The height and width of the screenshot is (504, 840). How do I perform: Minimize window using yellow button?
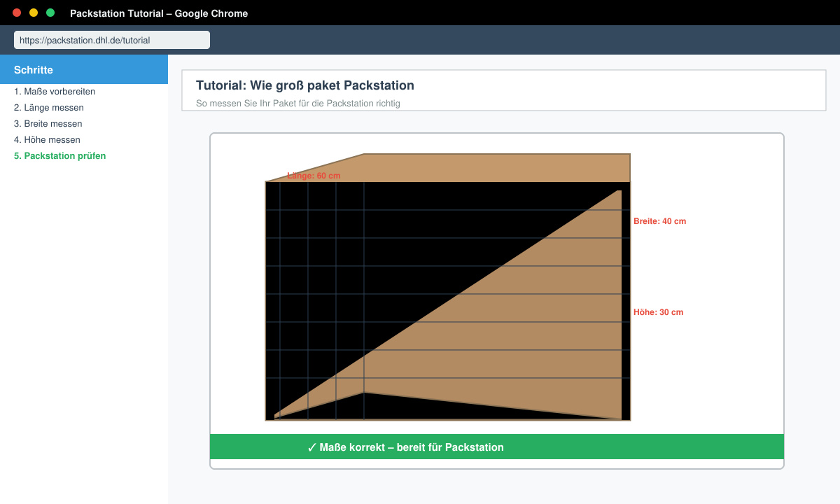tap(34, 13)
